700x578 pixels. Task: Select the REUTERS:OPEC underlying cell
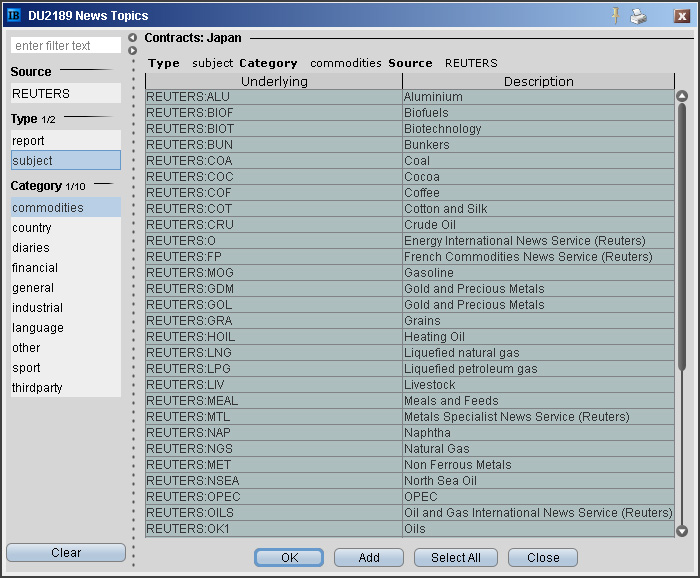274,497
